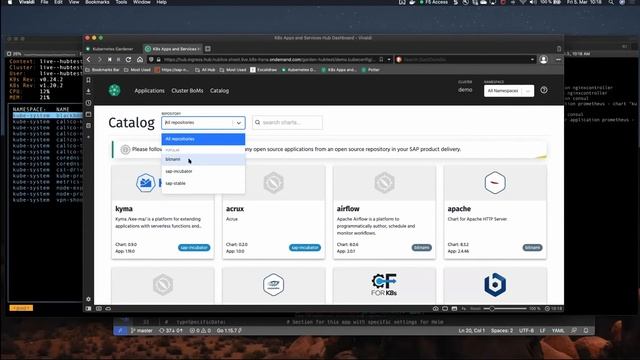Go to Catalog nav item
This screenshot has height=360, width=640.
(220, 91)
